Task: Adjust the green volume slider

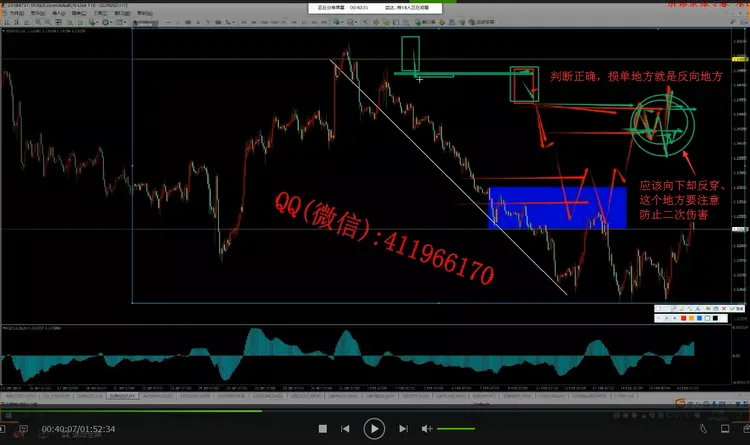Action: tap(456, 429)
